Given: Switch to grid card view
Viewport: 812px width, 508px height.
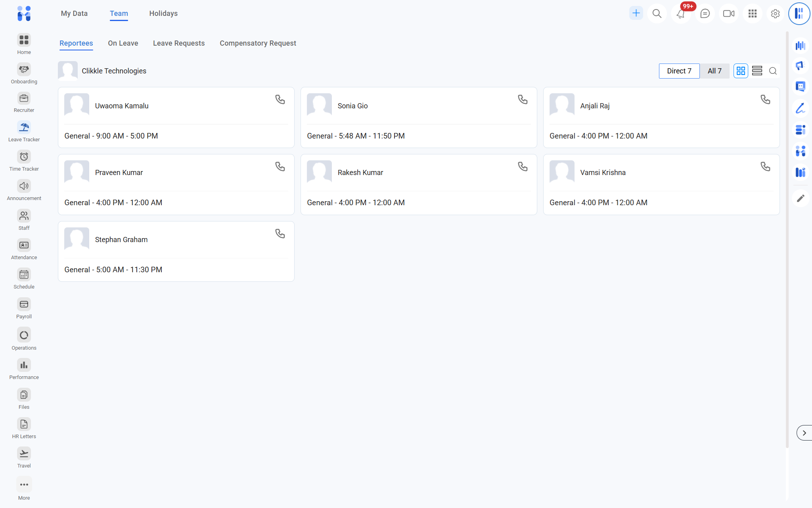Looking at the screenshot, I should coord(740,71).
